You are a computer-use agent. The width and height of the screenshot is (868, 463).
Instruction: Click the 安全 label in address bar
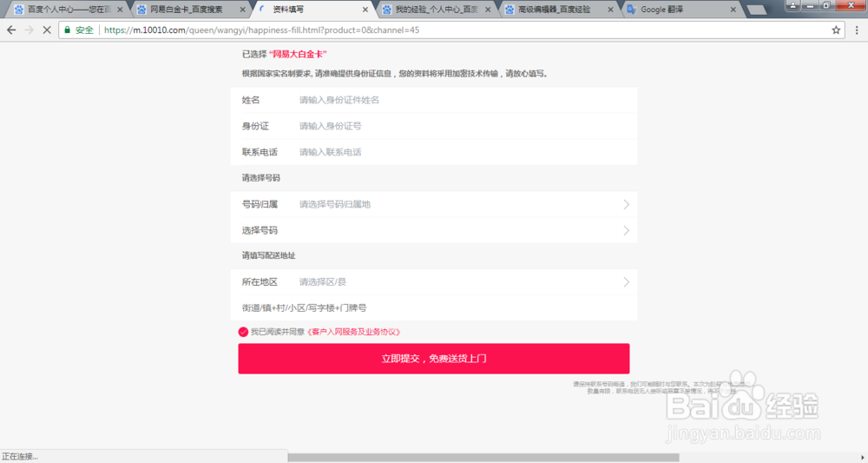[x=84, y=30]
